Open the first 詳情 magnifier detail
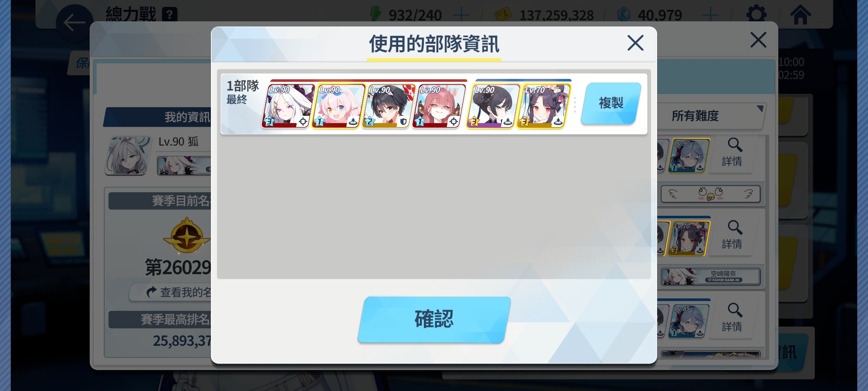Viewport: 868px width, 391px height. click(732, 153)
